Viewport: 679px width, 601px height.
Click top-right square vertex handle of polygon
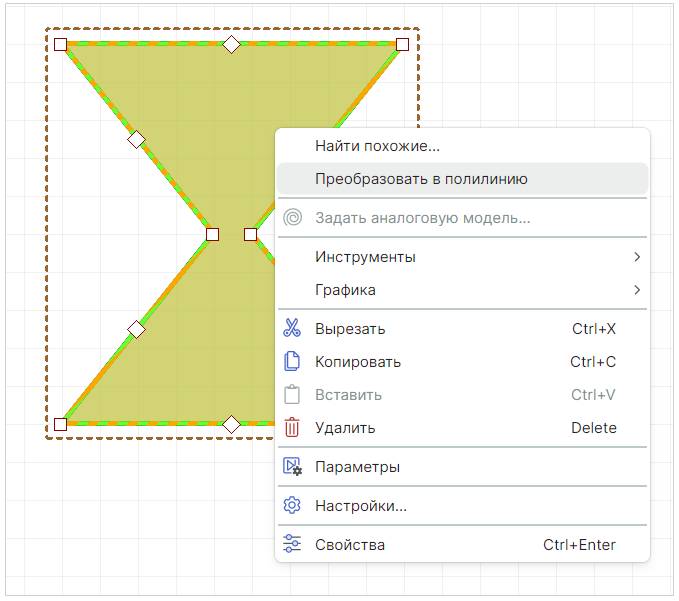tap(402, 44)
